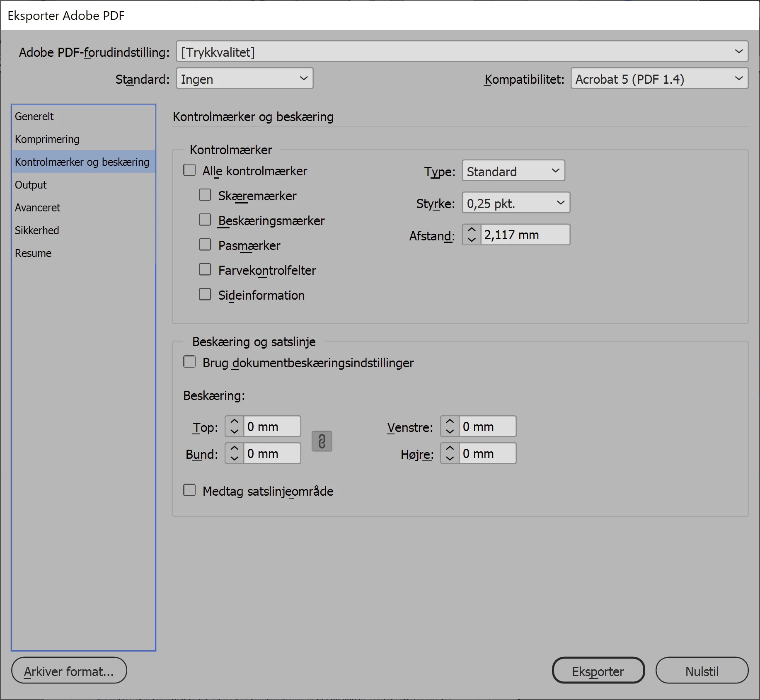The height and width of the screenshot is (700, 760).
Task: Decrease the Højre bleed value
Action: pyautogui.click(x=450, y=458)
